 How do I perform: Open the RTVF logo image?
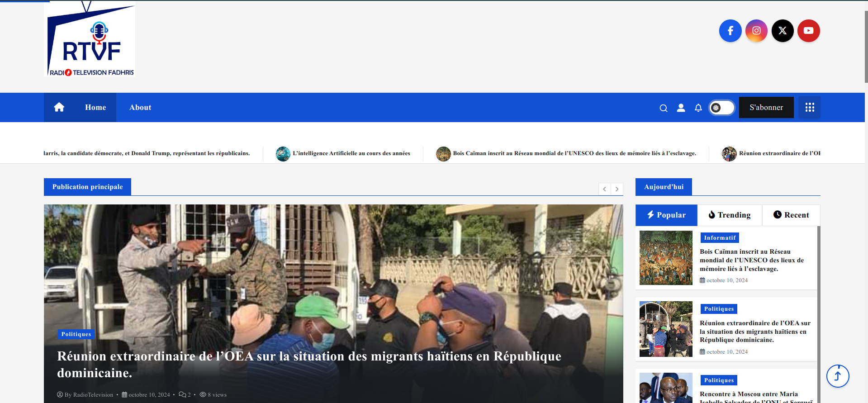coord(90,40)
